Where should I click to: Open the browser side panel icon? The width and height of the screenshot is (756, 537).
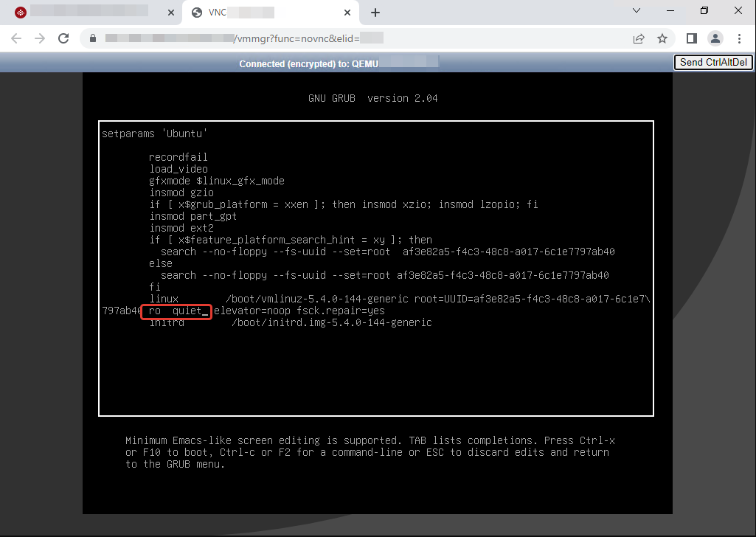(x=692, y=38)
